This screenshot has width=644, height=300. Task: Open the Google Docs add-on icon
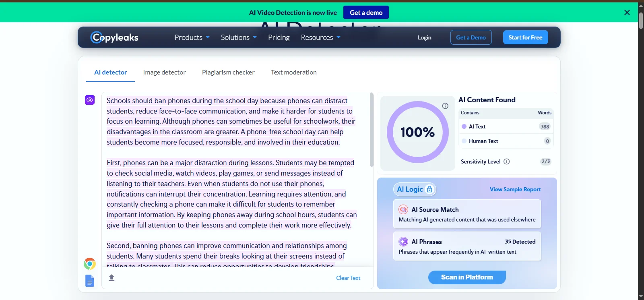click(90, 281)
